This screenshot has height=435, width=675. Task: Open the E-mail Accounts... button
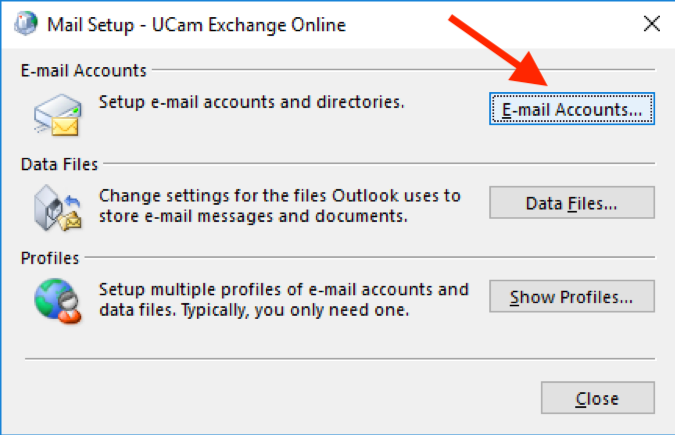point(572,109)
